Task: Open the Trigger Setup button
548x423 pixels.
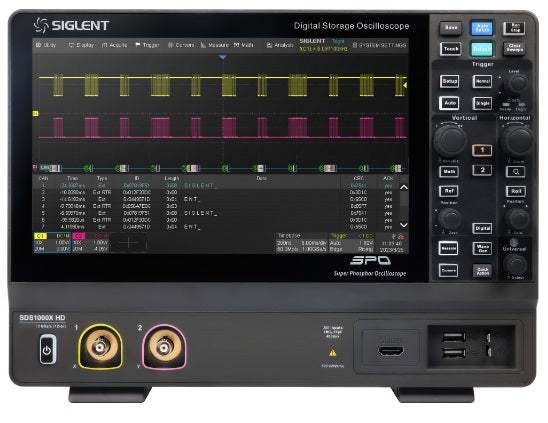Action: 449,81
